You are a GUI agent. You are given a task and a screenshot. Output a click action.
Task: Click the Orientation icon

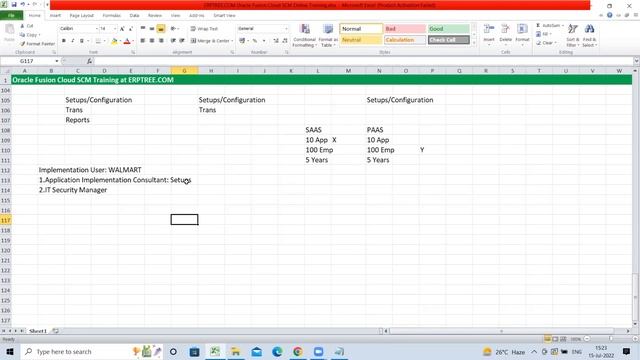(173, 29)
